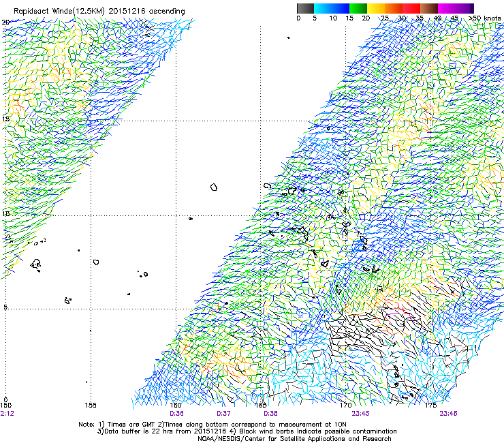This screenshot has width=504, height=443.
Task: Click the orange 25–30 knots legend swatch
Action: (394, 8)
